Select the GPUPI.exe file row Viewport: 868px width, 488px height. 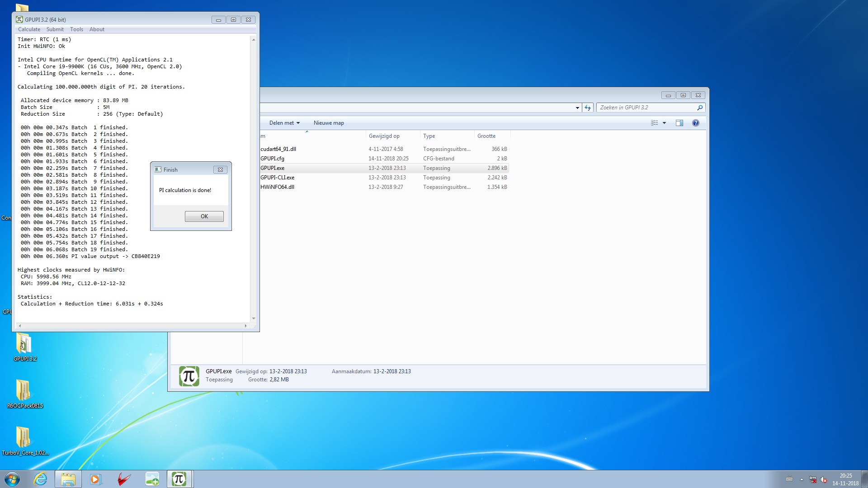[x=384, y=168]
